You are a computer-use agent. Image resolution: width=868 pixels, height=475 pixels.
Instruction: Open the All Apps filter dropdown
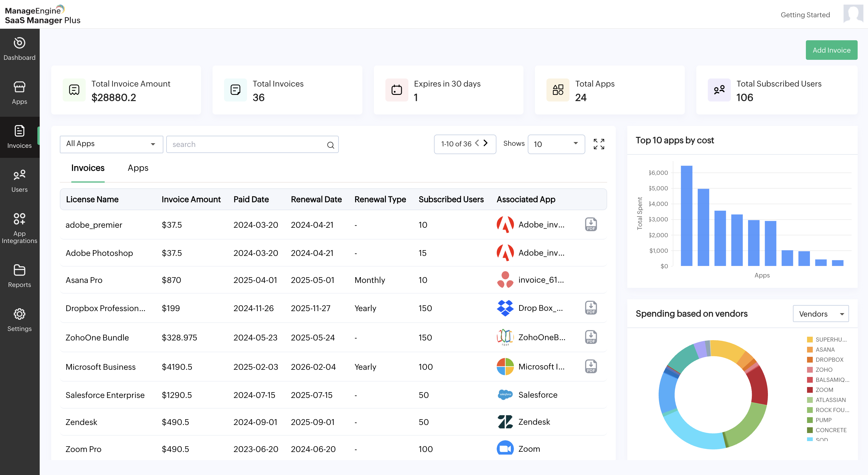pos(111,144)
